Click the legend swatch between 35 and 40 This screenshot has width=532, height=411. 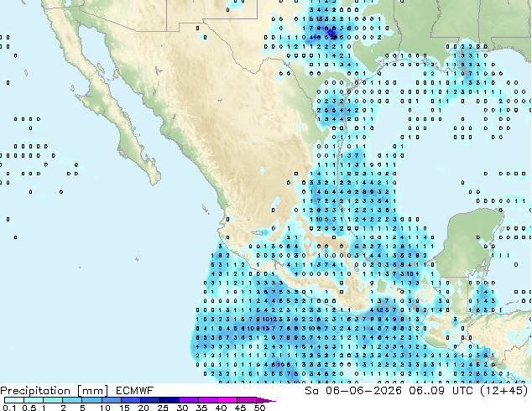[x=207, y=400]
